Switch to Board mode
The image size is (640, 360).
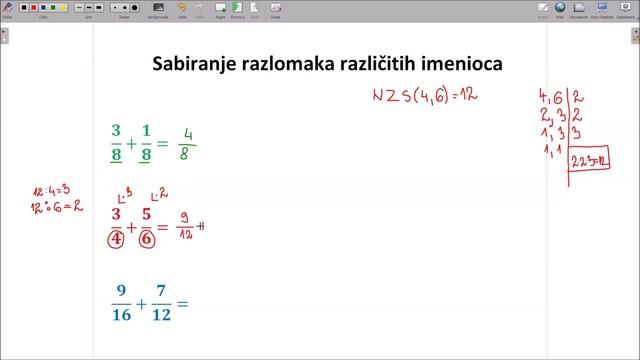click(543, 10)
